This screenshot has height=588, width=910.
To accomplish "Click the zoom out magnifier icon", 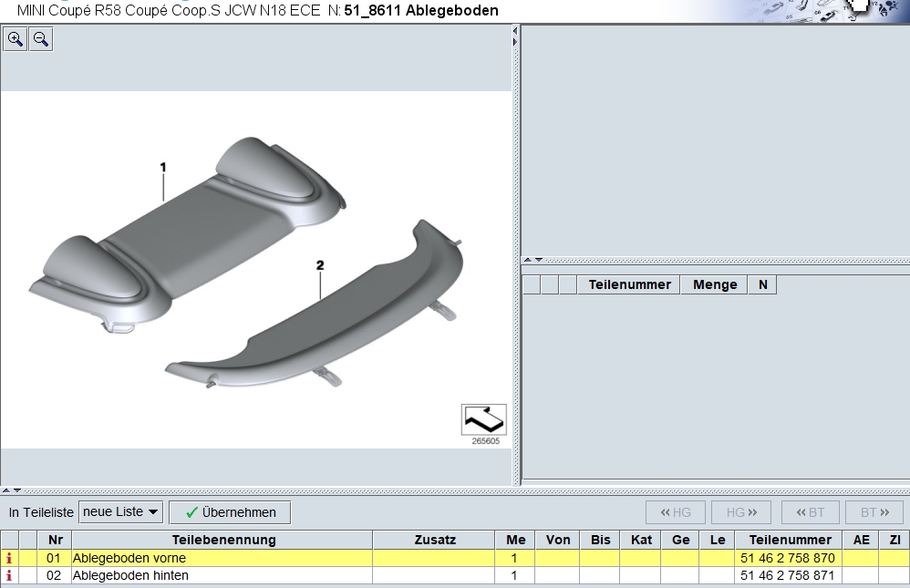I will (41, 39).
